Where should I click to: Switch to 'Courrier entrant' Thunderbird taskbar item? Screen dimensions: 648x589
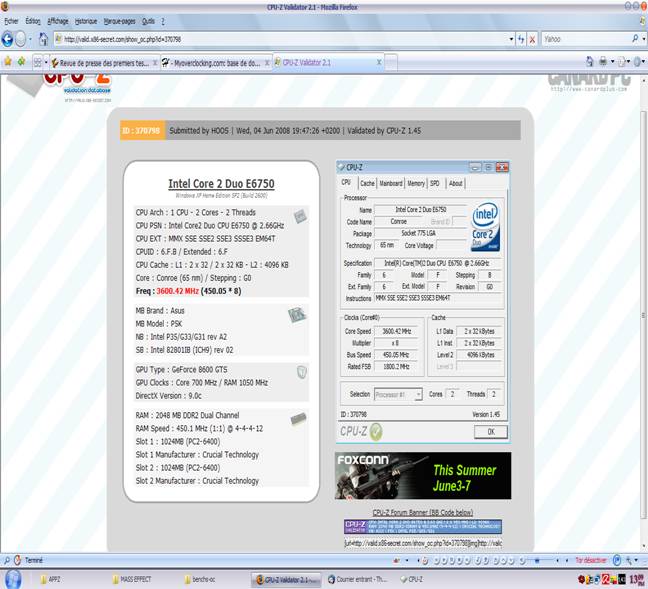point(357,579)
